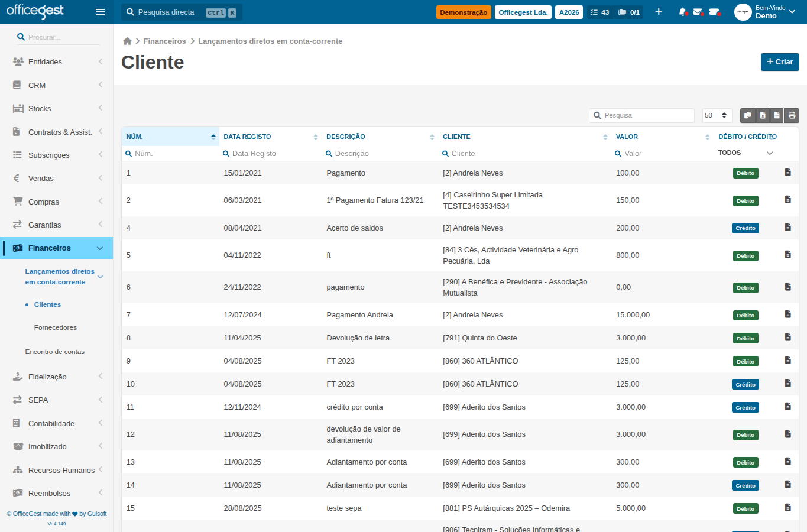807x532 pixels.
Task: Toggle the hamburger sidebar menu
Action: (100, 12)
